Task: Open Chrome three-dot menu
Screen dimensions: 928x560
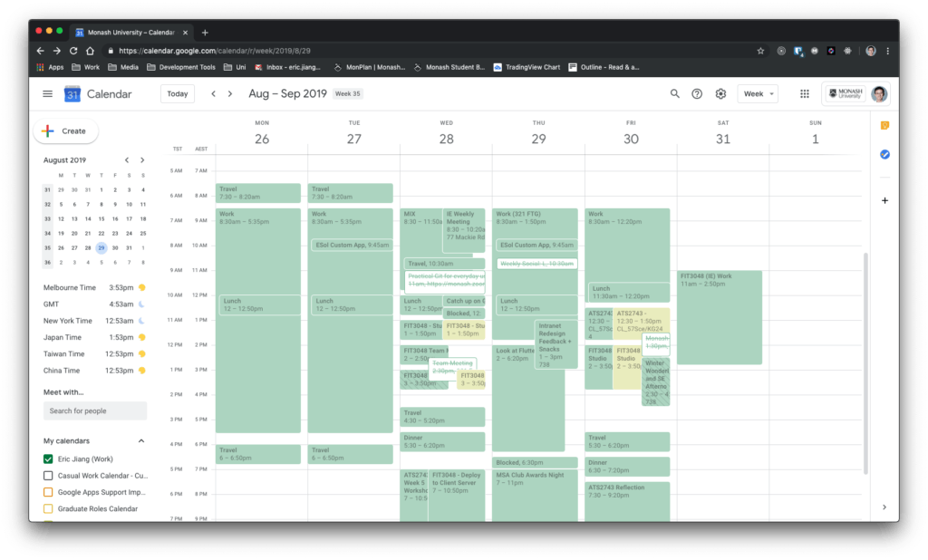Action: [x=888, y=51]
